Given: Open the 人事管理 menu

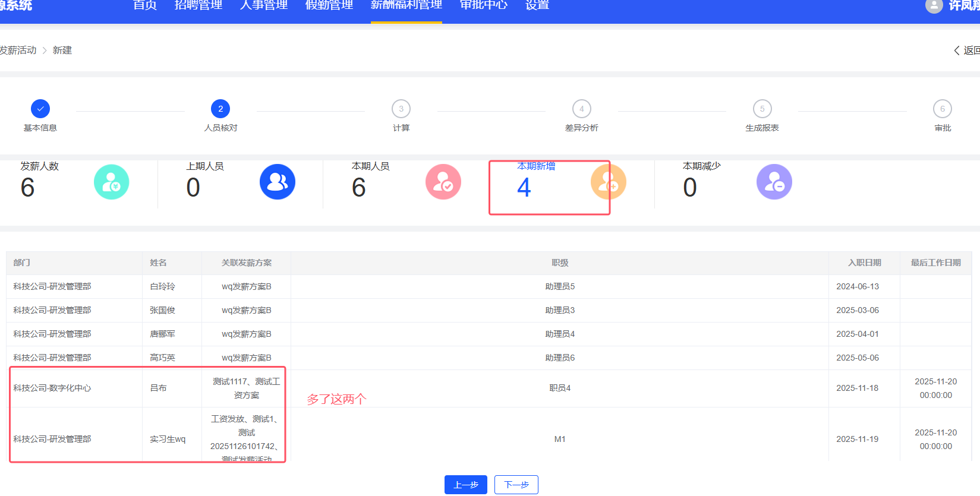Looking at the screenshot, I should pyautogui.click(x=264, y=5).
